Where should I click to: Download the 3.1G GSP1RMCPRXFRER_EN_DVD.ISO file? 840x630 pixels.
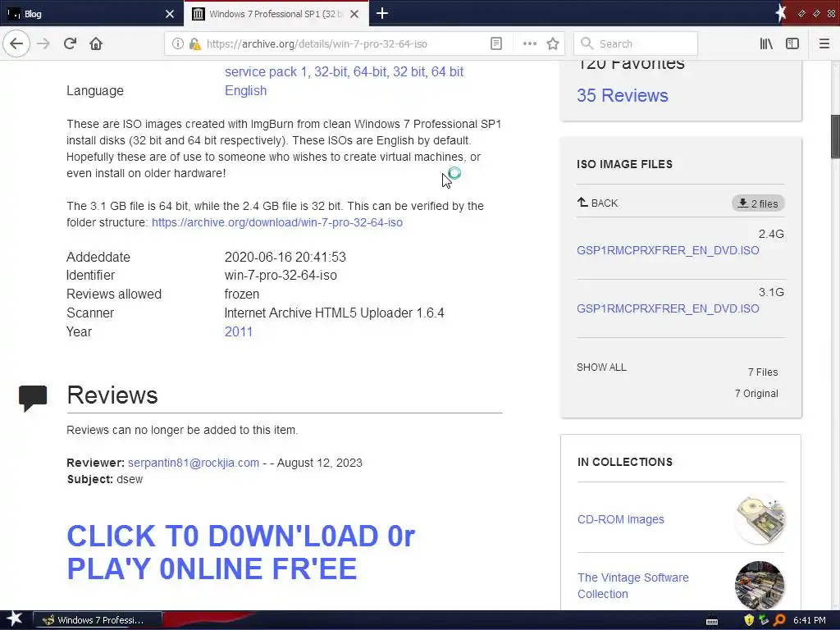pos(668,308)
